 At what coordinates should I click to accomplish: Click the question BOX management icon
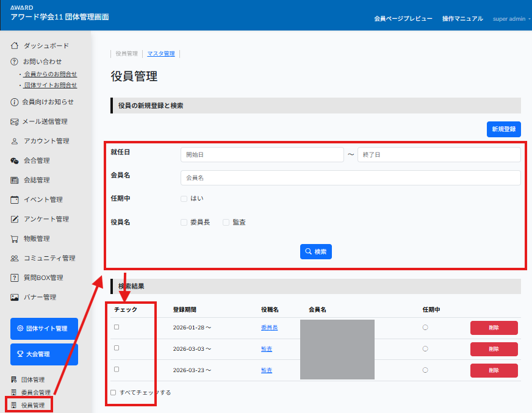click(x=15, y=278)
